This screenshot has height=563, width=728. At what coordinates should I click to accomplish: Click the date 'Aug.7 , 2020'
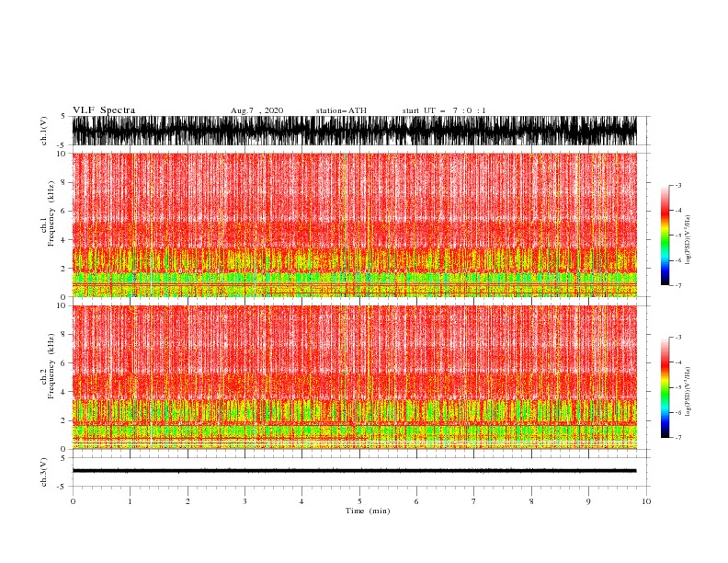click(x=256, y=110)
